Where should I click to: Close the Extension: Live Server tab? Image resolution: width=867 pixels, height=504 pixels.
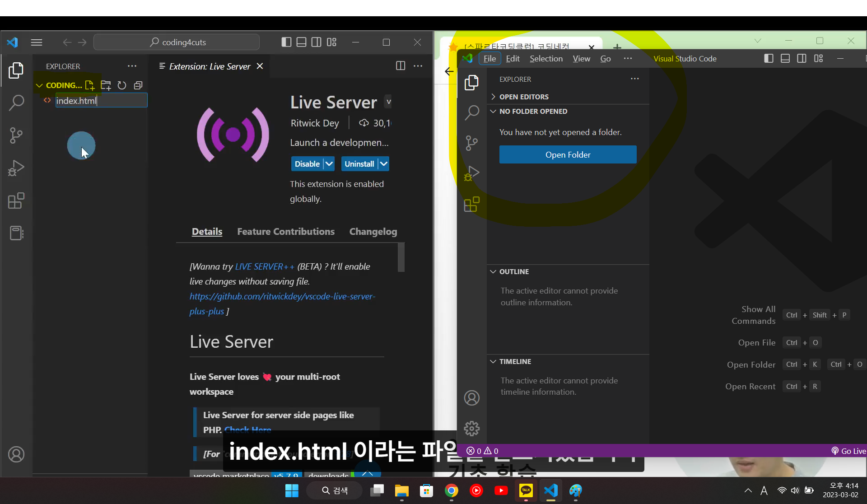coord(260,66)
